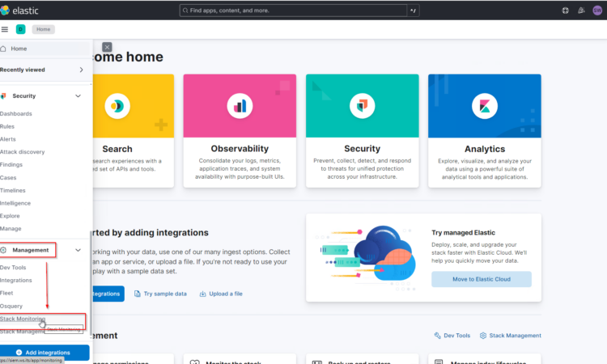607x364 pixels.
Task: Click the Try sample data document icon
Action: [x=138, y=294]
